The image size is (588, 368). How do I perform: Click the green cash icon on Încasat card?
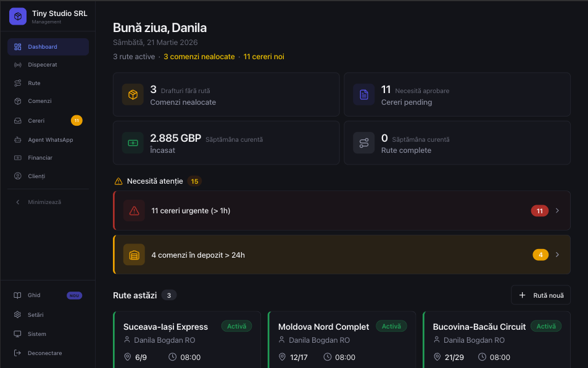point(133,142)
